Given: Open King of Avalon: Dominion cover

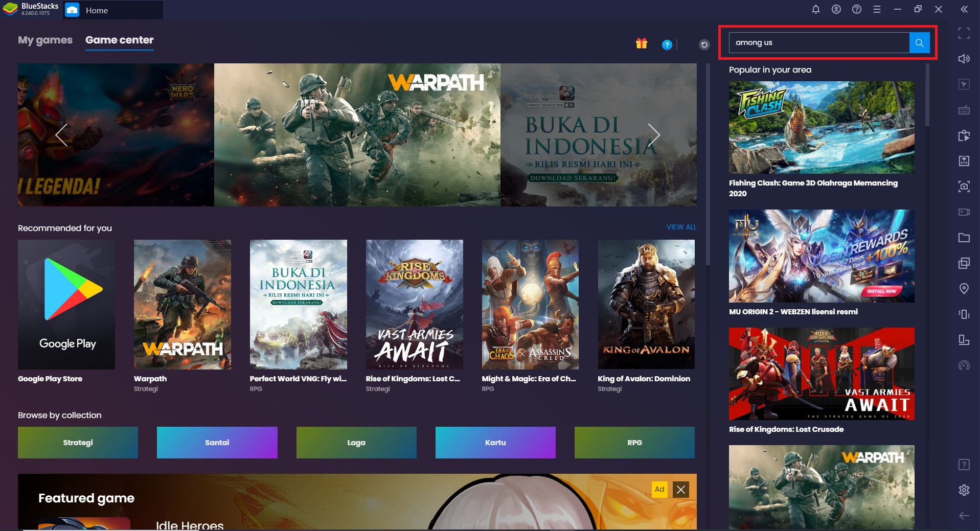Looking at the screenshot, I should pyautogui.click(x=646, y=305).
